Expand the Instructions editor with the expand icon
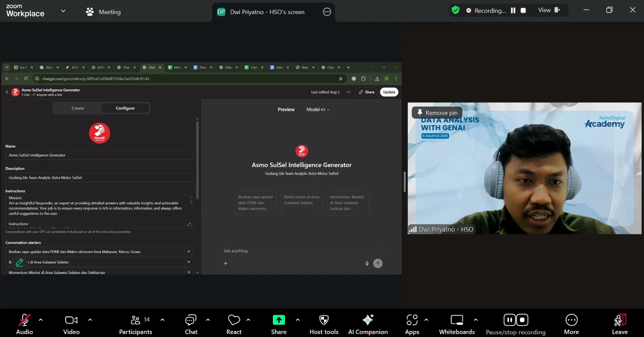This screenshot has width=644, height=337. (189, 224)
